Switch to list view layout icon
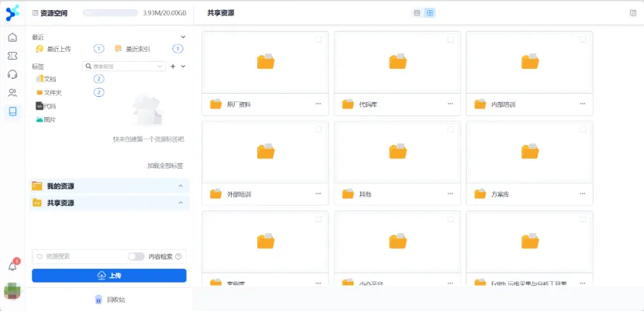644x312 pixels. (417, 13)
